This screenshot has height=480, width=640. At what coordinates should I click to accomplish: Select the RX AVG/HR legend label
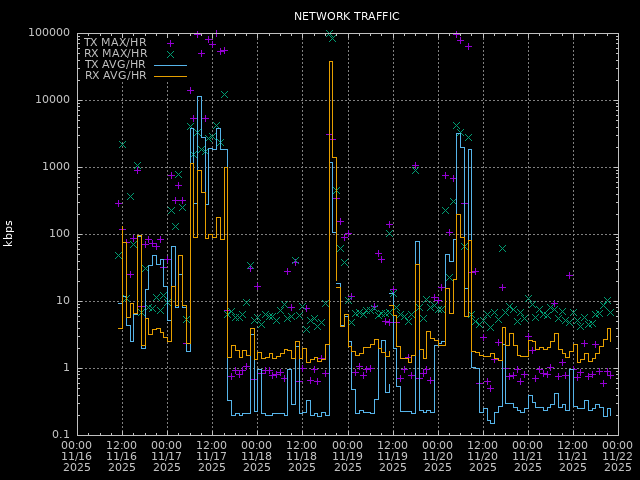tap(115, 76)
